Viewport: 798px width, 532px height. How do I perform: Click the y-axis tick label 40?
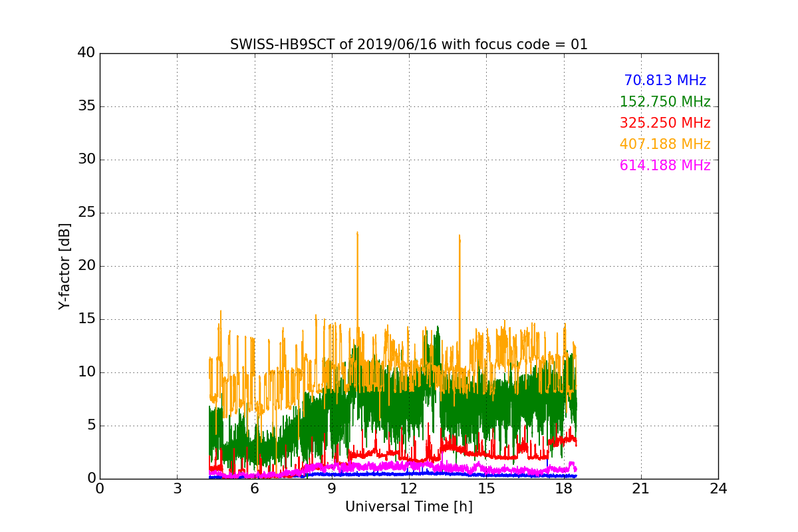pos(86,53)
